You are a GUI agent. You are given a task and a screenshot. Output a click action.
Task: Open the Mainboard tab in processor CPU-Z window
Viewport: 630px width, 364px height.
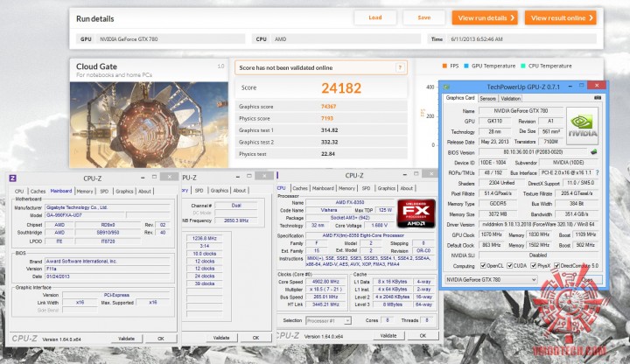pos(323,188)
